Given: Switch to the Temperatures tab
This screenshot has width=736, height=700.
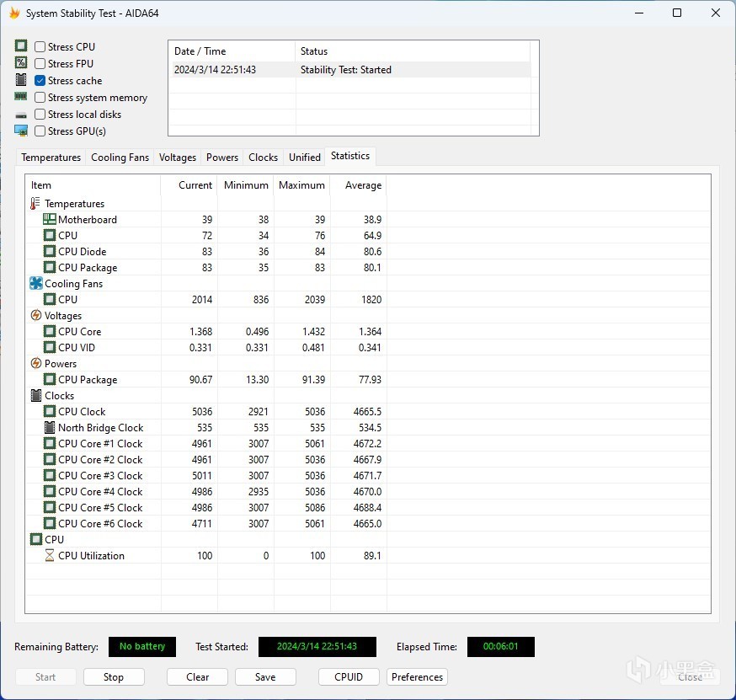Looking at the screenshot, I should coord(51,158).
